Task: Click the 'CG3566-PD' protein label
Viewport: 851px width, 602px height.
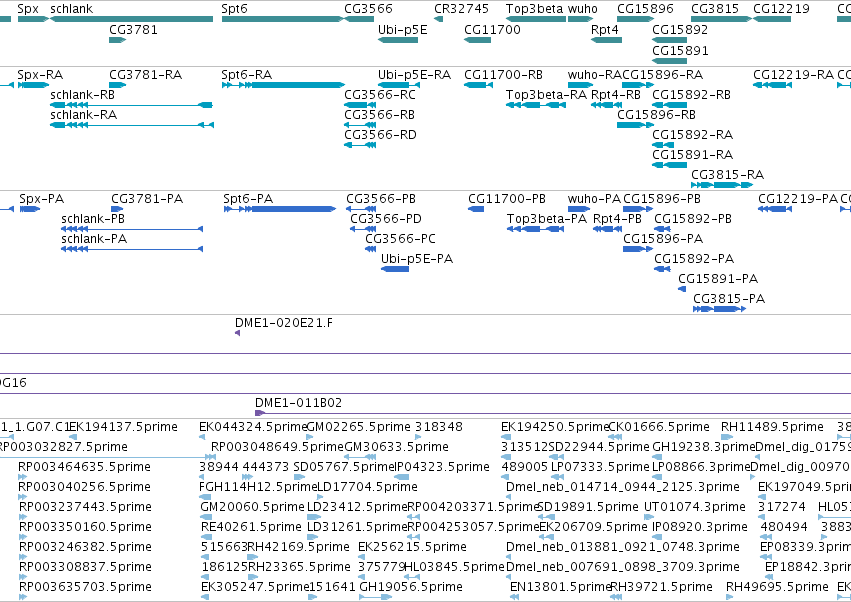Action: coord(386,219)
